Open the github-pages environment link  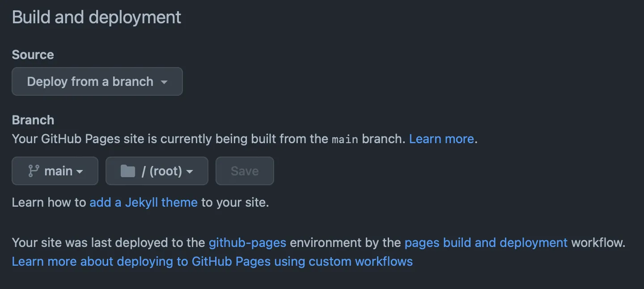coord(247,243)
